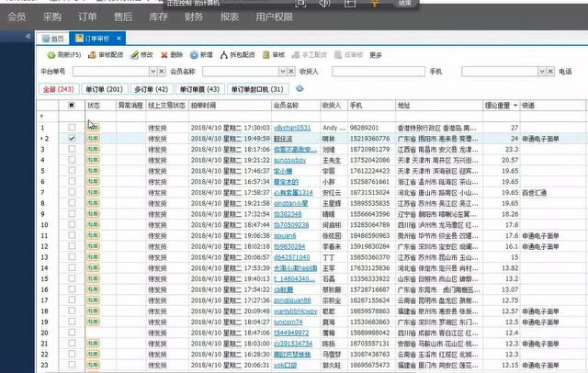
Task: Select the 全部 (243) filter tab
Action: coord(59,89)
